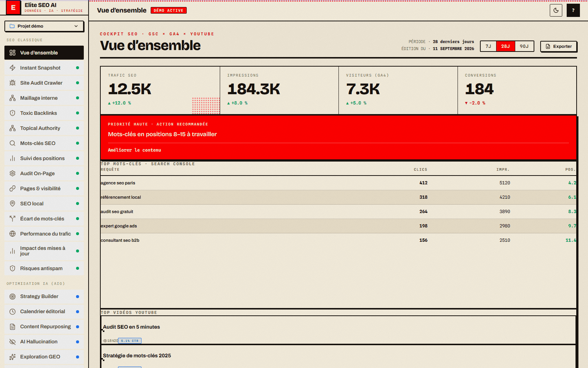
Task: Click the Conversions 184 card
Action: pyautogui.click(x=517, y=90)
